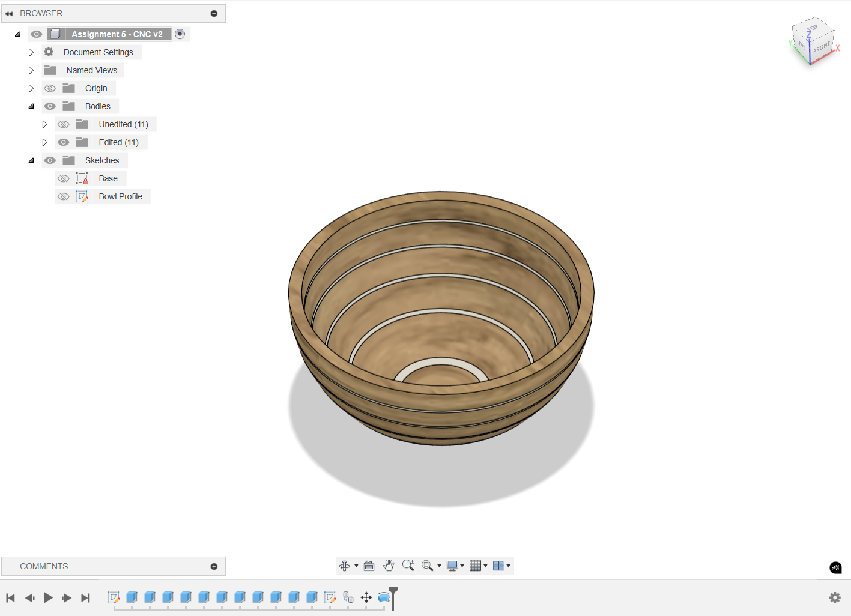The image size is (851, 616).
Task: Open the Viewports dropdown arrow
Action: point(509,565)
